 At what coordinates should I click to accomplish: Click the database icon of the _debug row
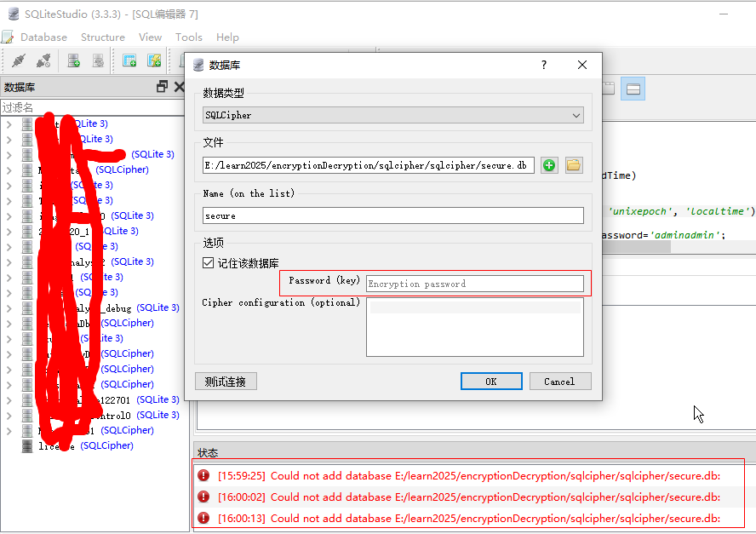click(27, 307)
